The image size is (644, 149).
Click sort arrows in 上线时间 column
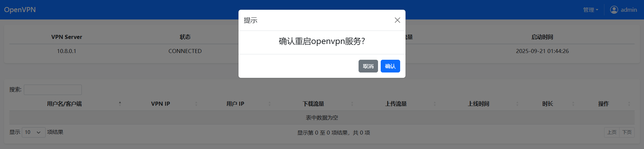click(517, 104)
